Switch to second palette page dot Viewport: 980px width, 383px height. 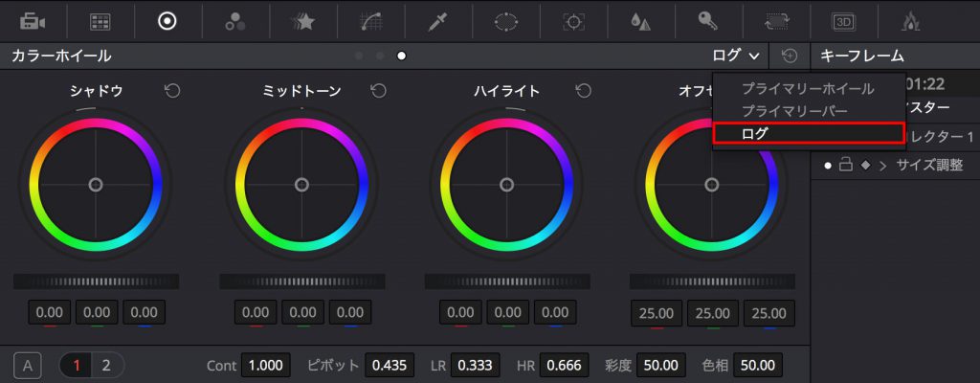pos(380,56)
